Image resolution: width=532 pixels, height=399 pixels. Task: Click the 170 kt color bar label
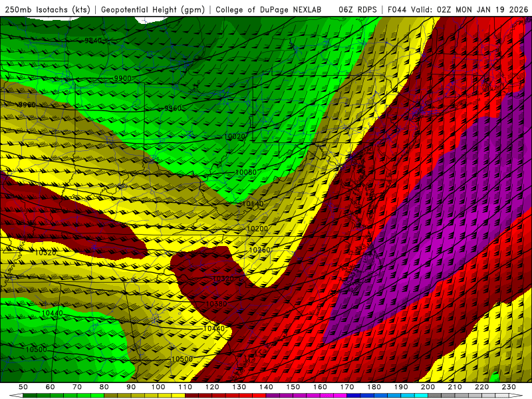click(346, 387)
